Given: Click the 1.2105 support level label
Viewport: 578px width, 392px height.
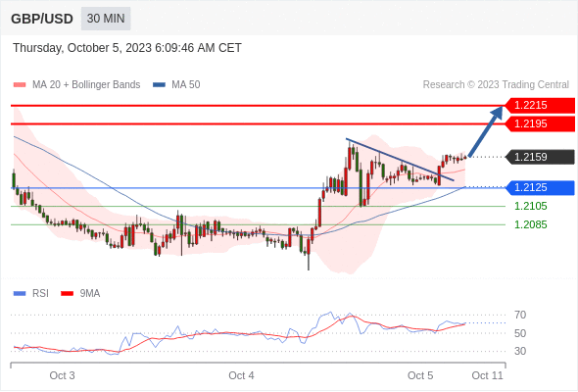Looking at the screenshot, I should point(530,206).
